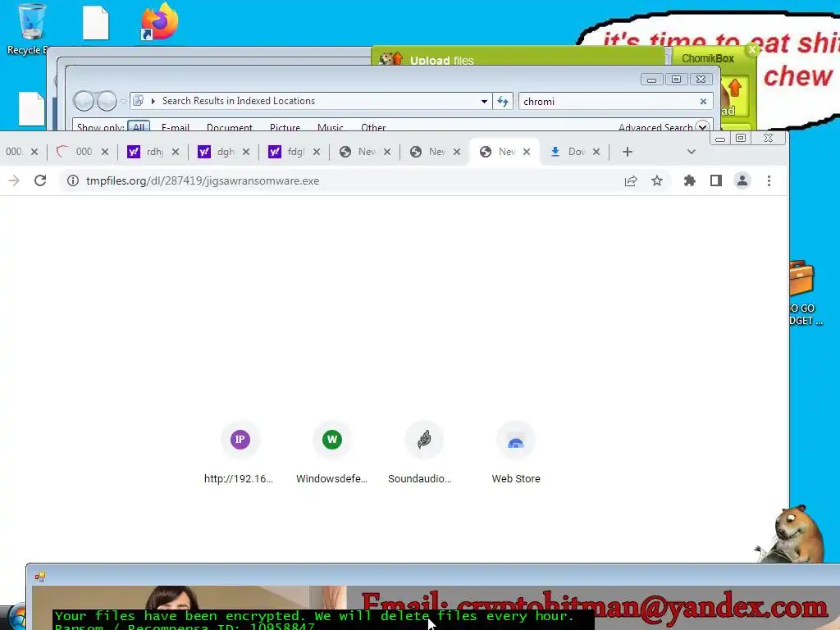Screen dimensions: 840x630
Task: Open the Chrome three-dot menu
Action: [769, 180]
